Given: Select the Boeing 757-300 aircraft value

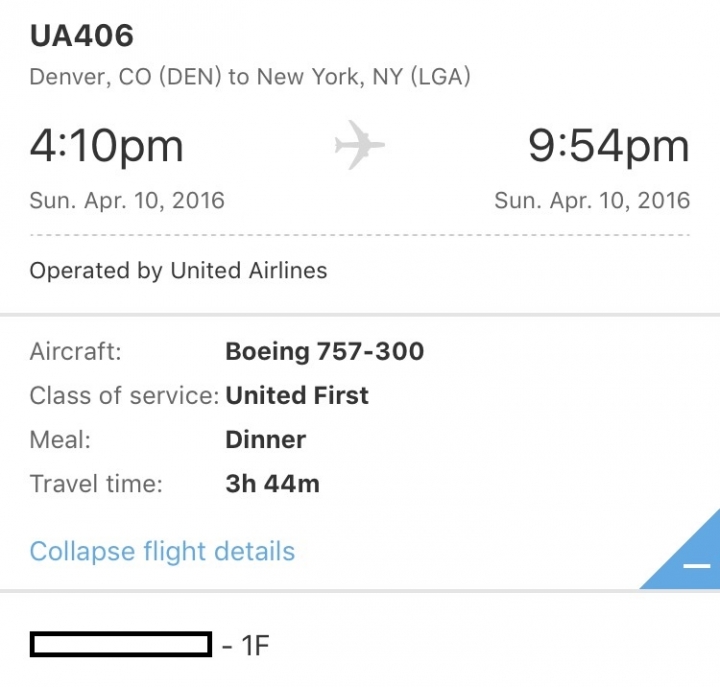Looking at the screenshot, I should (325, 352).
